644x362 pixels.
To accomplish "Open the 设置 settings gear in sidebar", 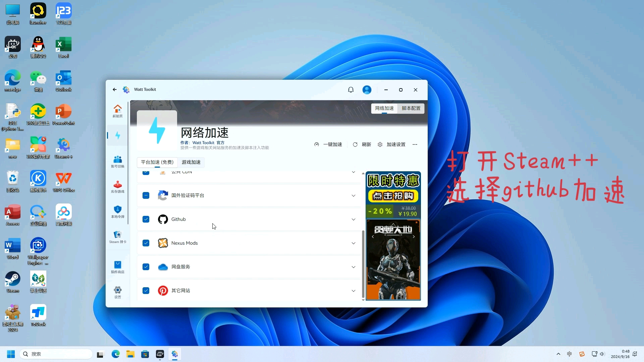I will coord(117,292).
